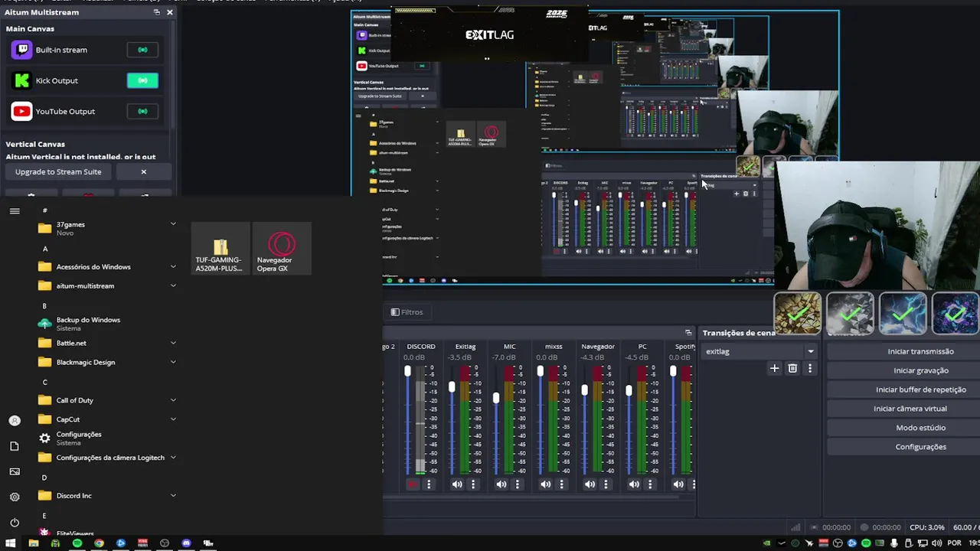Screen dimensions: 980x551
Task: Open Start menu Settings gear
Action: click(x=15, y=497)
